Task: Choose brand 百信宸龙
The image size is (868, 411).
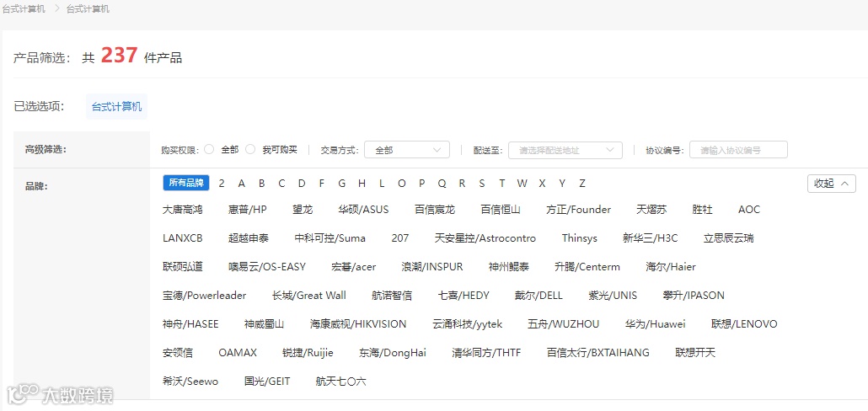Action: click(x=435, y=210)
